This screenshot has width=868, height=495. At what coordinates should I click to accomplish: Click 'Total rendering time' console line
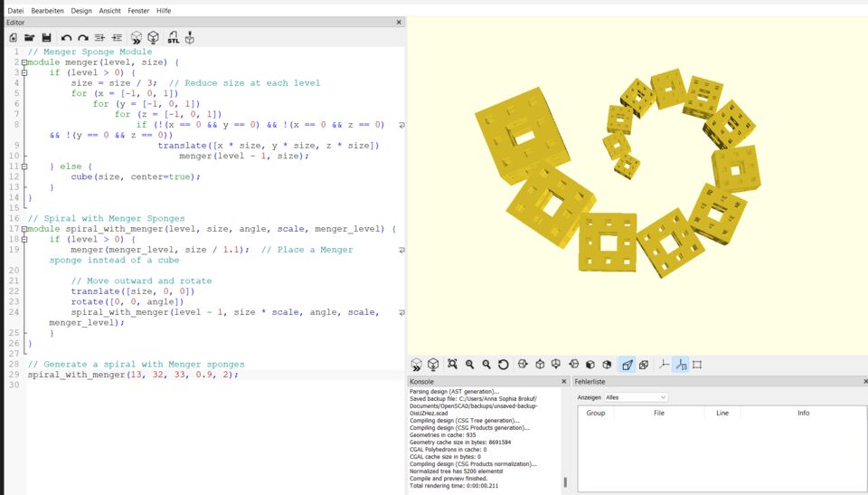454,486
